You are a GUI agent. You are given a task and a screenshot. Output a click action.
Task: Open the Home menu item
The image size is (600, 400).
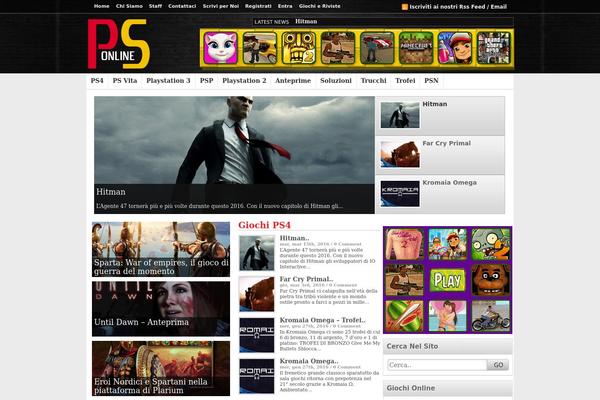point(101,6)
